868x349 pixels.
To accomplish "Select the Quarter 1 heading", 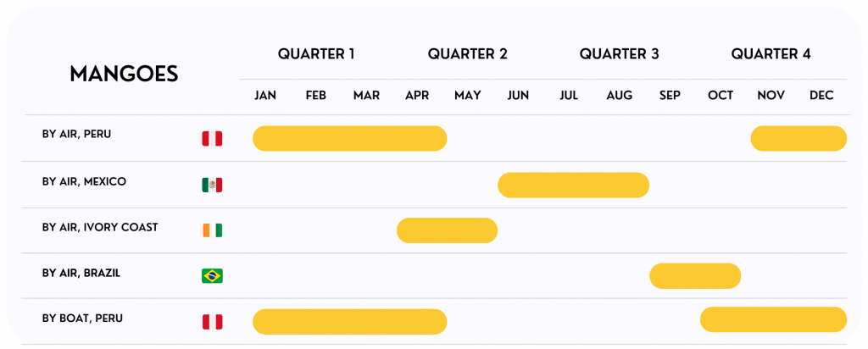I will tap(316, 54).
